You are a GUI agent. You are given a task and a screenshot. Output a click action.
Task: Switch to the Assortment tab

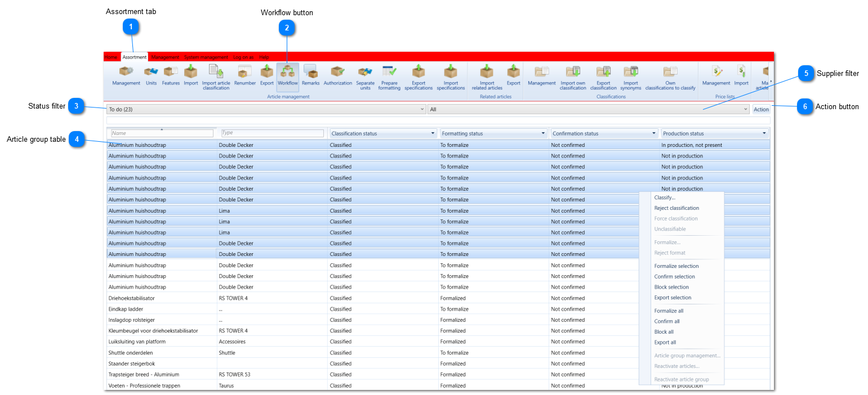pyautogui.click(x=135, y=57)
